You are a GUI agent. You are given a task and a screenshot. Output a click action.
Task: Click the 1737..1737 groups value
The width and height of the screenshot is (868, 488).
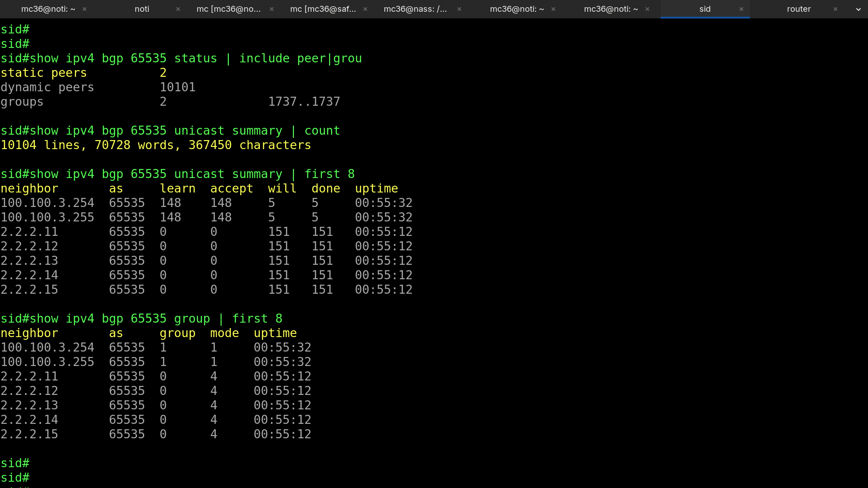(x=304, y=102)
